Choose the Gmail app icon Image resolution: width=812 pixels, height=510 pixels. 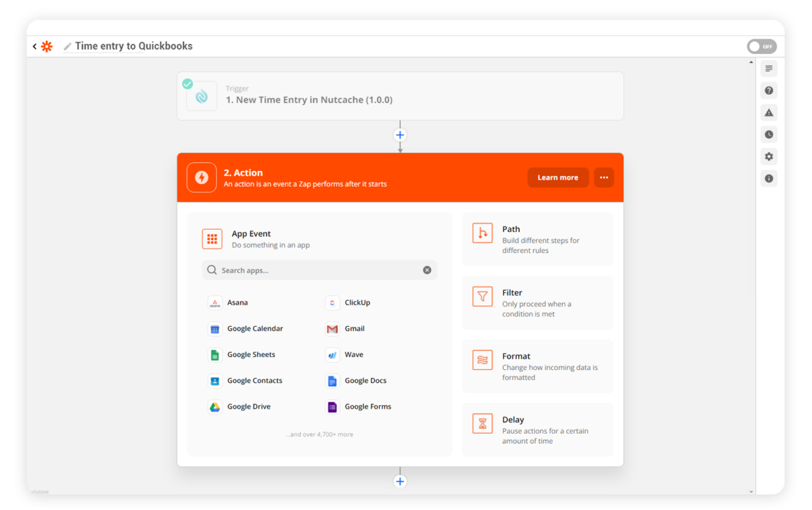(332, 328)
